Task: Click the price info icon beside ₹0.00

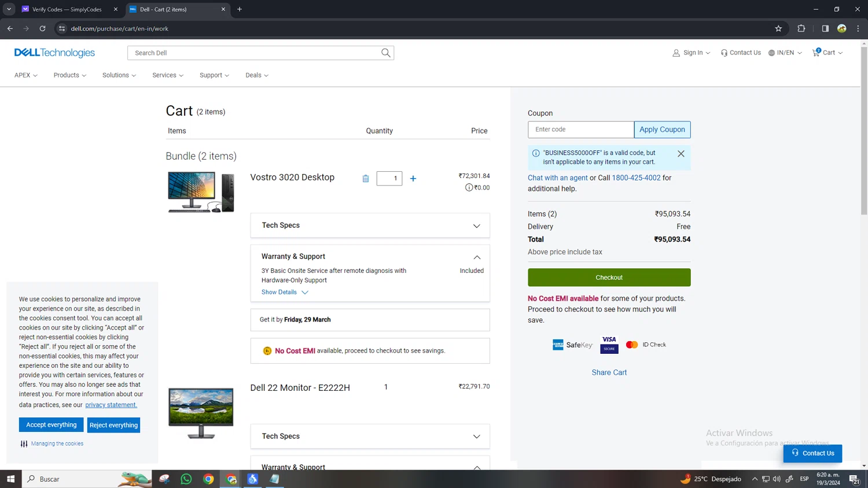Action: pos(469,187)
